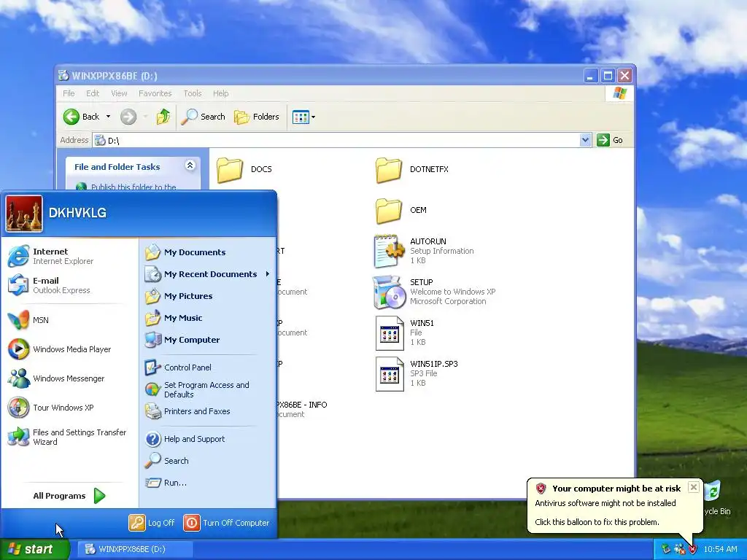Screen dimensions: 747x560
Task: Open the File menu
Action: pyautogui.click(x=69, y=93)
